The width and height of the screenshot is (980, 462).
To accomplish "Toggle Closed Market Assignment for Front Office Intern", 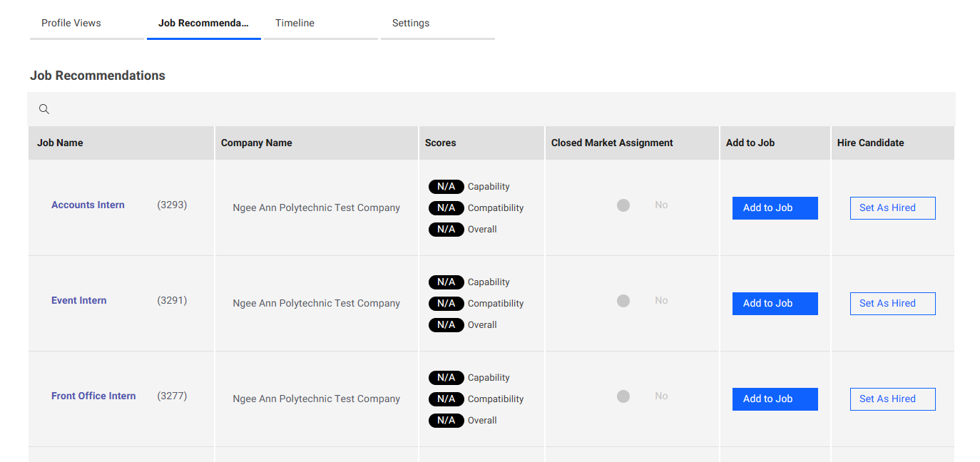I will (623, 396).
